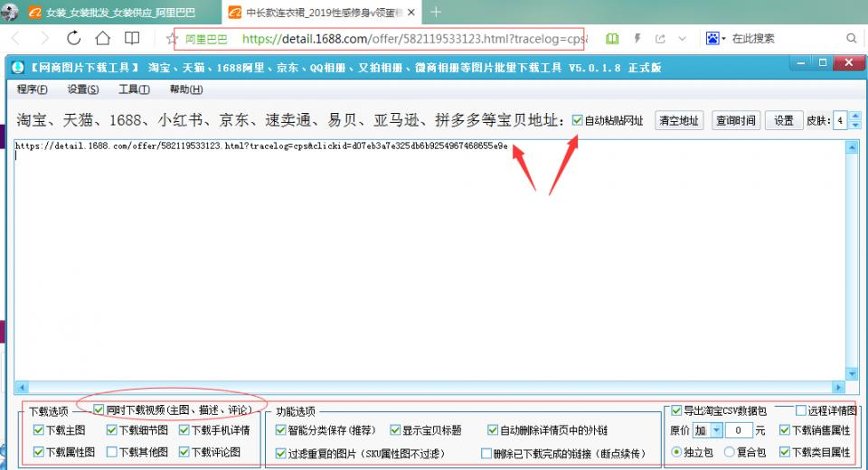The image size is (868, 470).
Task: Select the 复合包 radio button
Action: coord(729,452)
